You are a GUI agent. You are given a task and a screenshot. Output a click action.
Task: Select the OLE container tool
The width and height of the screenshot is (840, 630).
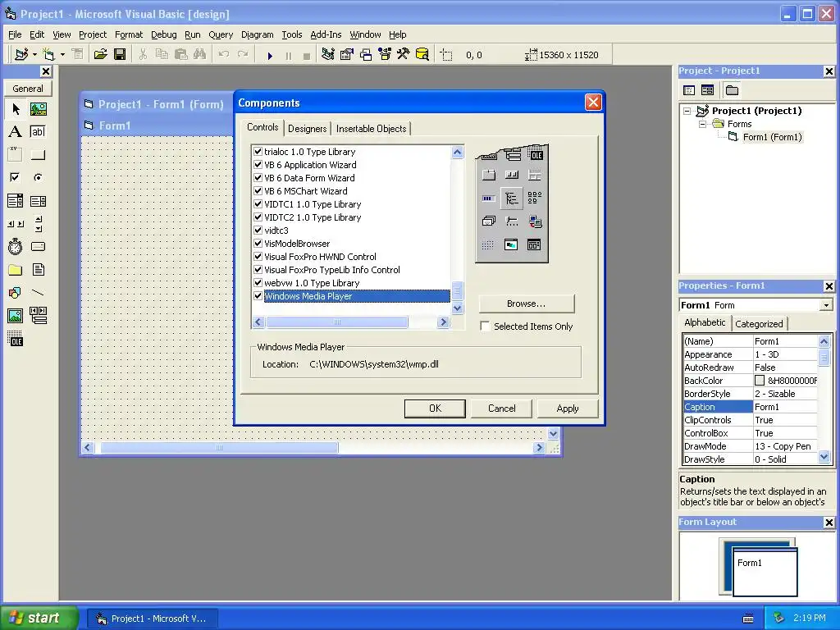click(16, 339)
